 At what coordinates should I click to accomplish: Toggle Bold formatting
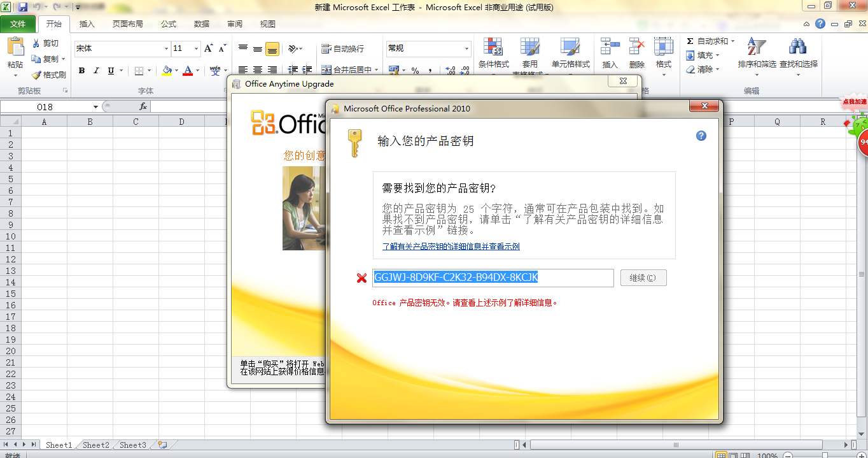point(81,71)
